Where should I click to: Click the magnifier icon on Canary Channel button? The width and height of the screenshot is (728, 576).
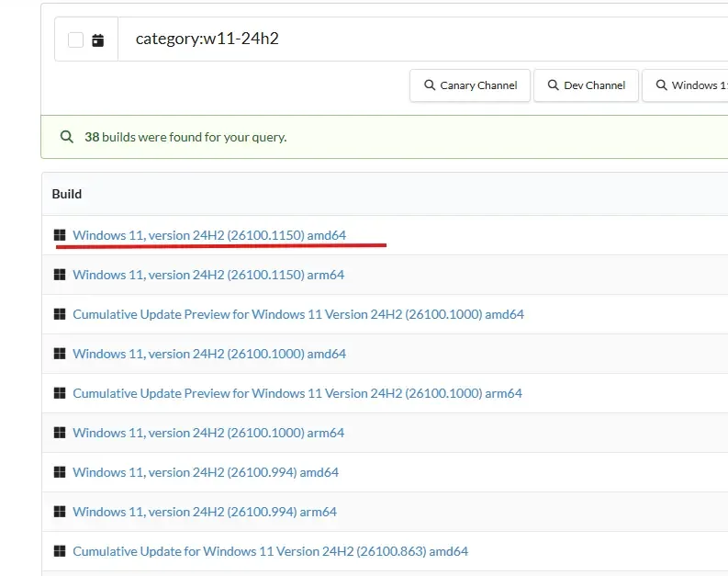[x=430, y=85]
